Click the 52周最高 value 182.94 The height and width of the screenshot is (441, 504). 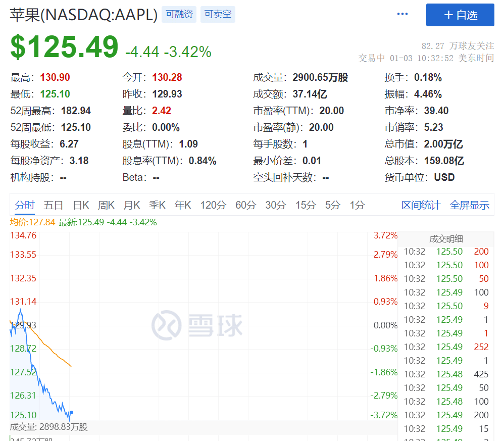76,111
